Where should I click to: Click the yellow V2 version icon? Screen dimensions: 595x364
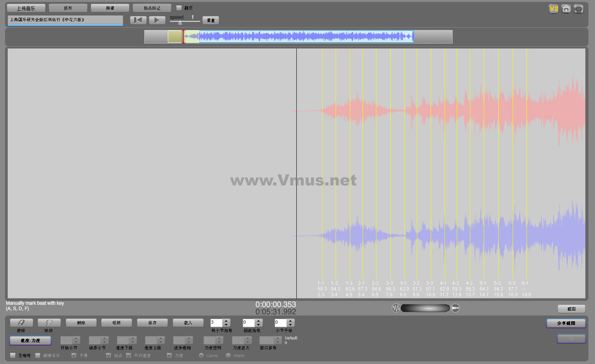[x=553, y=9]
